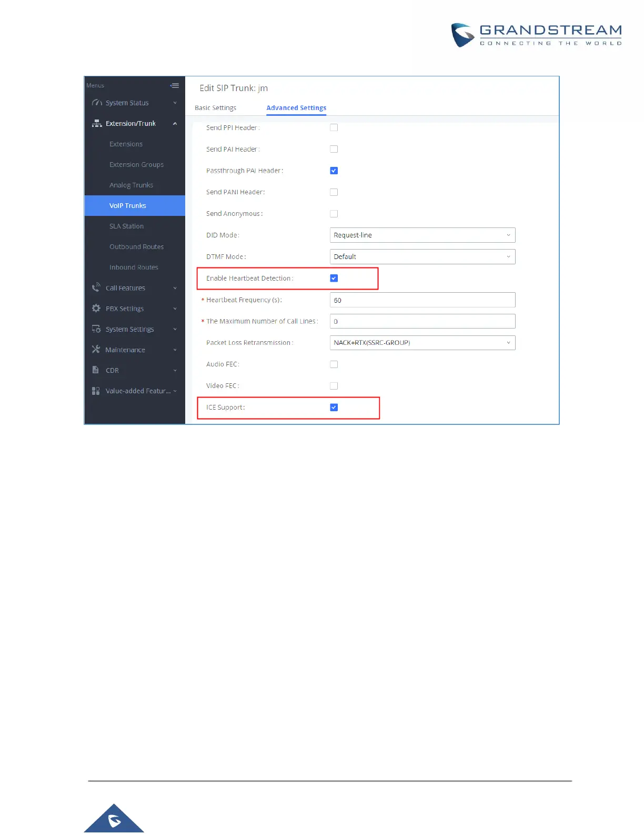
Task: Click The Maximum Number of Call Lines label
Action: (262, 321)
